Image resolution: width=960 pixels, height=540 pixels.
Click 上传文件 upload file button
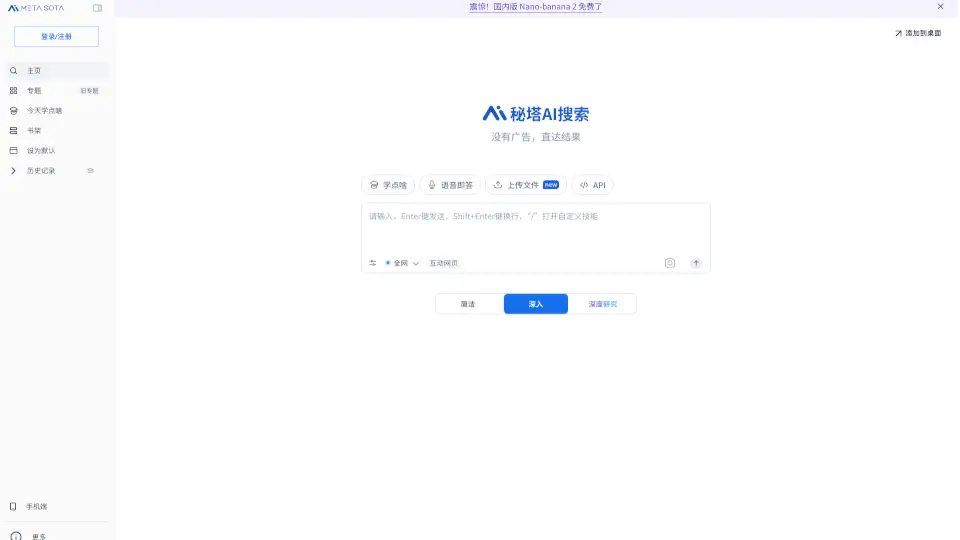[x=526, y=185]
